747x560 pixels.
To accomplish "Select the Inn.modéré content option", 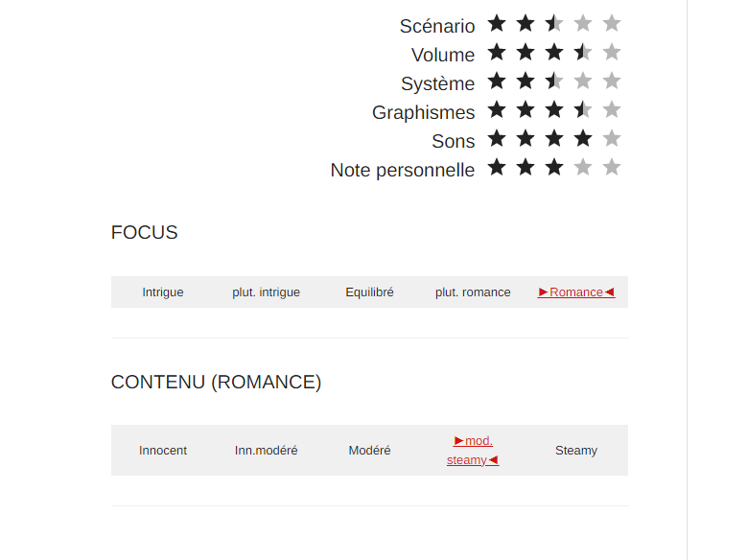I will point(266,451).
